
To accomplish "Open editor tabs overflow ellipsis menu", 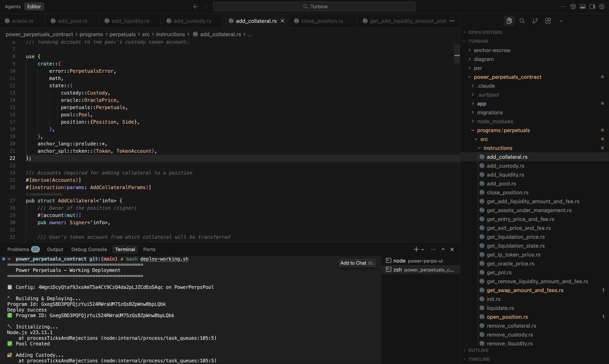I will [453, 21].
